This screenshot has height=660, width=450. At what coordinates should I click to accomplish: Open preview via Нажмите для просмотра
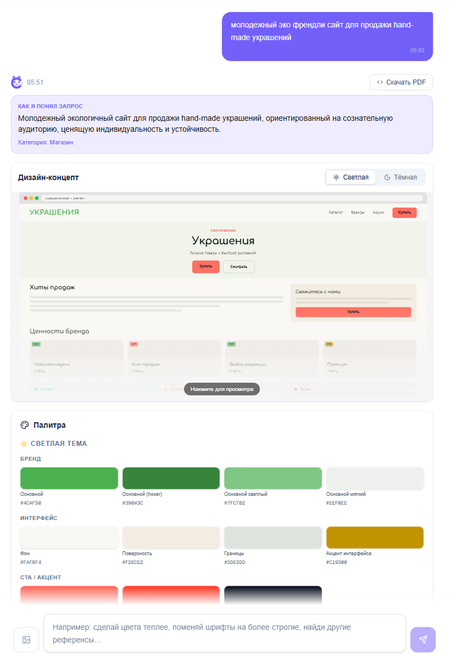tap(222, 389)
